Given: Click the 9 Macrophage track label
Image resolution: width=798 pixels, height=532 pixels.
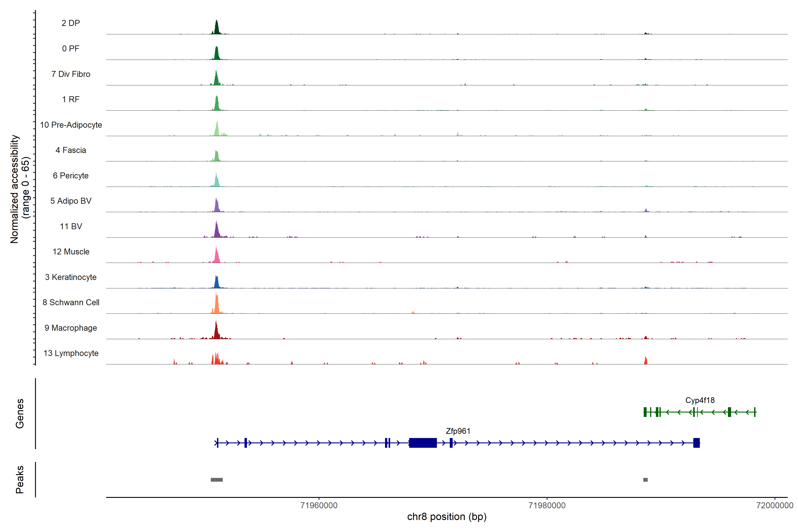Looking at the screenshot, I should tap(70, 328).
